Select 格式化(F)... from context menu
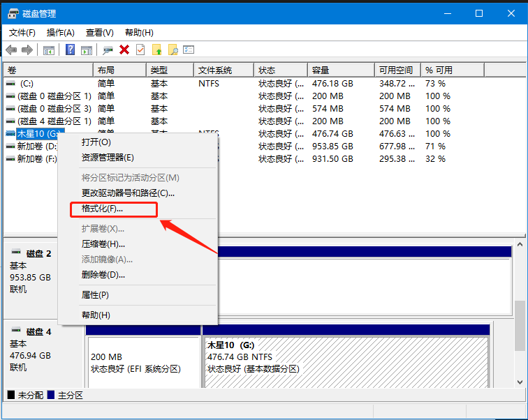Viewport: 528px width, 420px height. coord(102,209)
